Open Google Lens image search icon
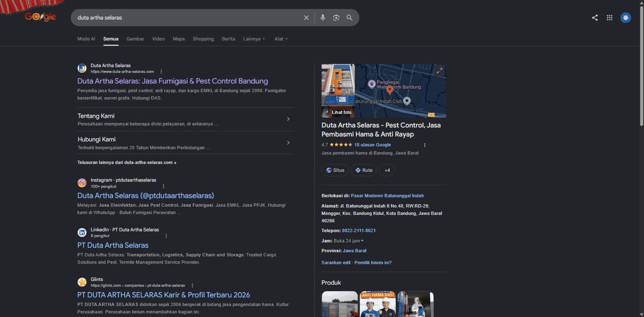This screenshot has height=317, width=644. click(x=336, y=18)
